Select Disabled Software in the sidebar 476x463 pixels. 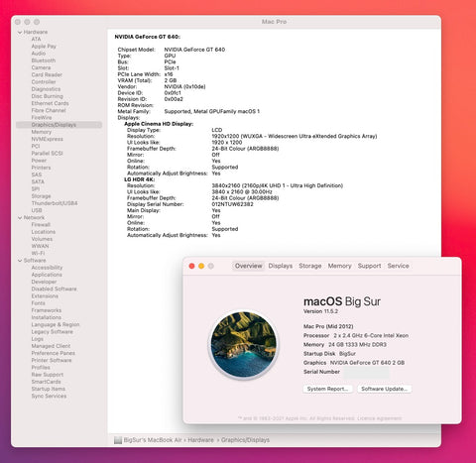click(54, 289)
